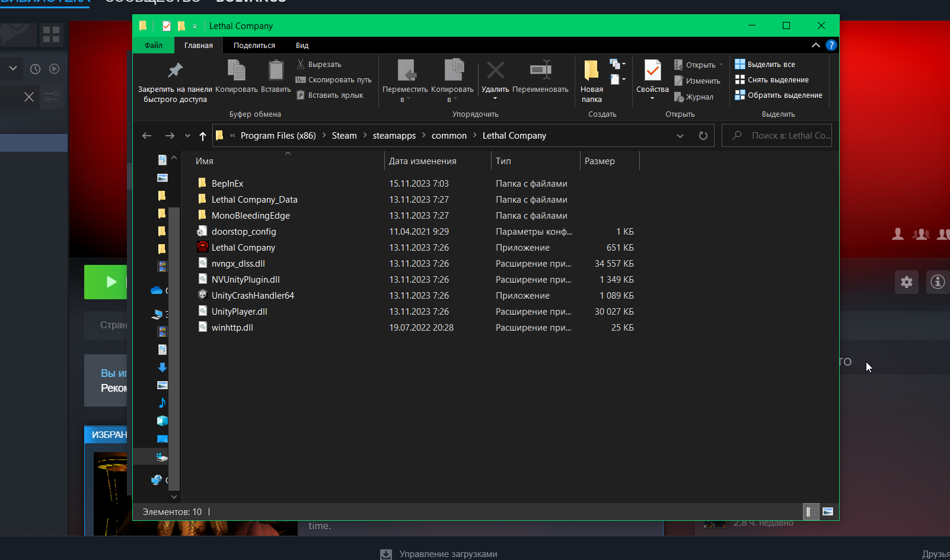Image resolution: width=950 pixels, height=560 pixels.
Task: Toggle the Steam library clock filter
Action: click(36, 69)
